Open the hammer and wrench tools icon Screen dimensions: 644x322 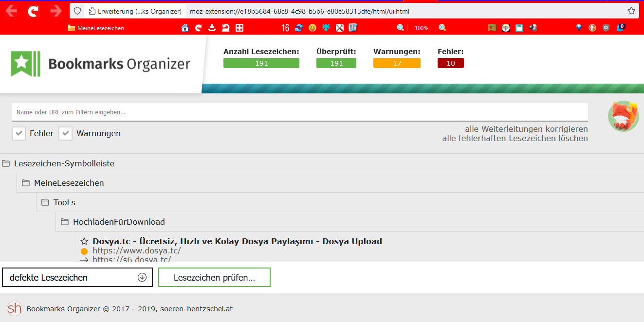340,28
